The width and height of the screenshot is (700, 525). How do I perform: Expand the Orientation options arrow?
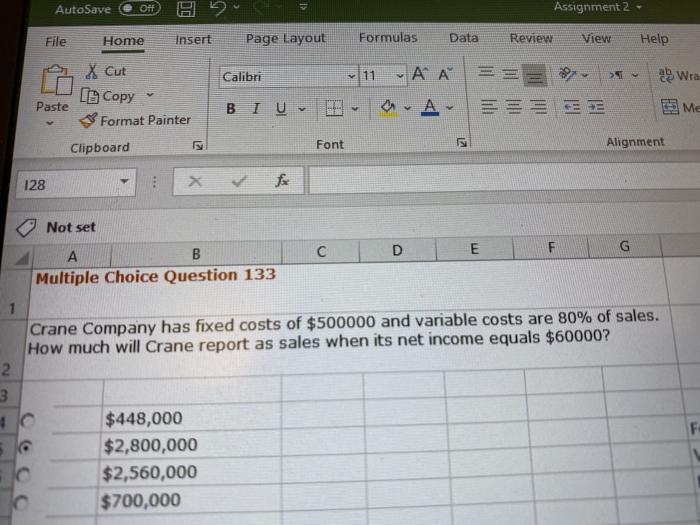coord(585,75)
